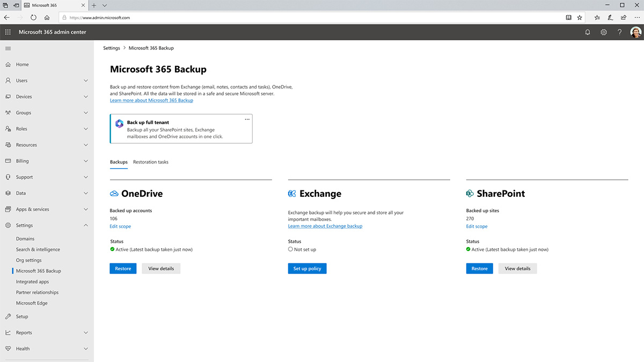Open the Learn more about Exchange backup link
This screenshot has width=644, height=362.
coord(325,226)
